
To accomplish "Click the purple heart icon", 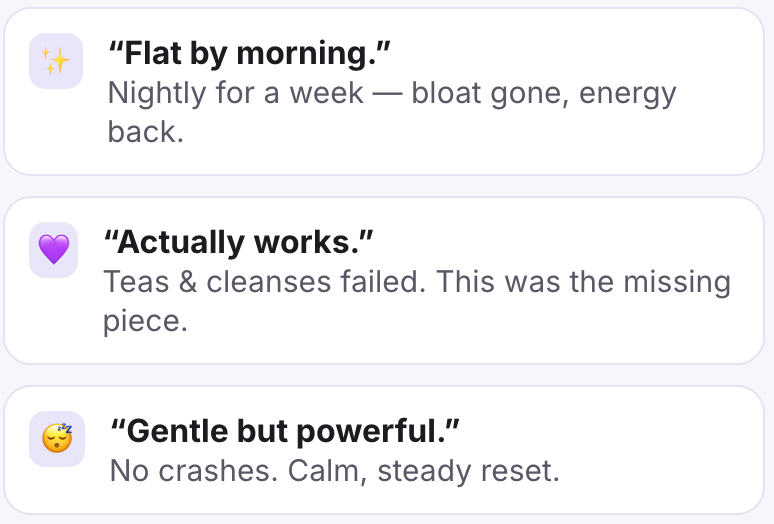I will [54, 250].
